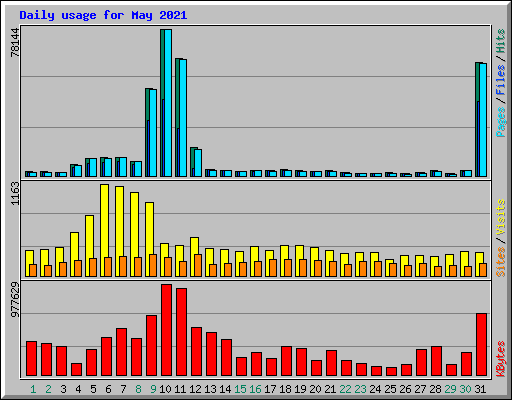Select day 16 on the x-axis
Viewport: 512px width, 400px height.
[255, 389]
